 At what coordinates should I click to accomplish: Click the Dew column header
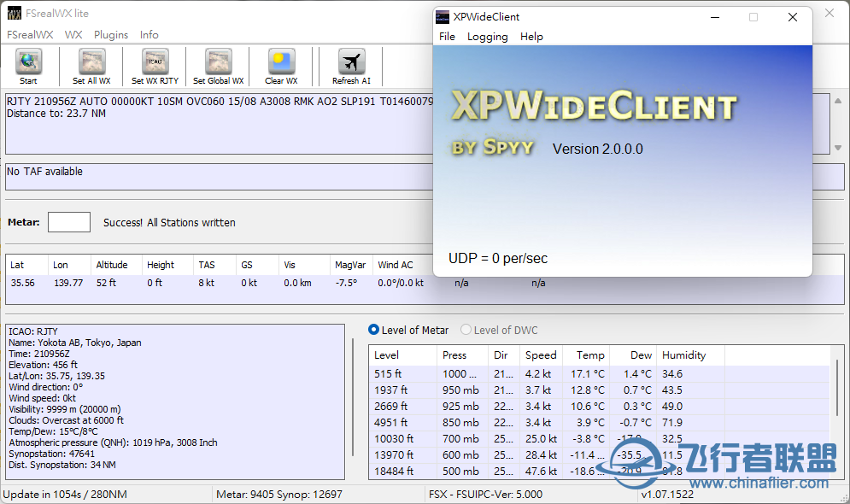click(634, 355)
